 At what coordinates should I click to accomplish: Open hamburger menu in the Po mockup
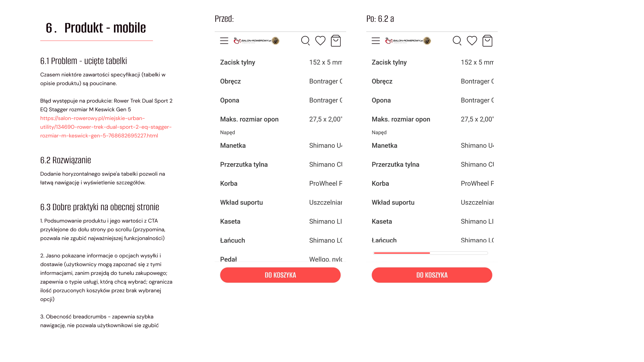coord(376,41)
